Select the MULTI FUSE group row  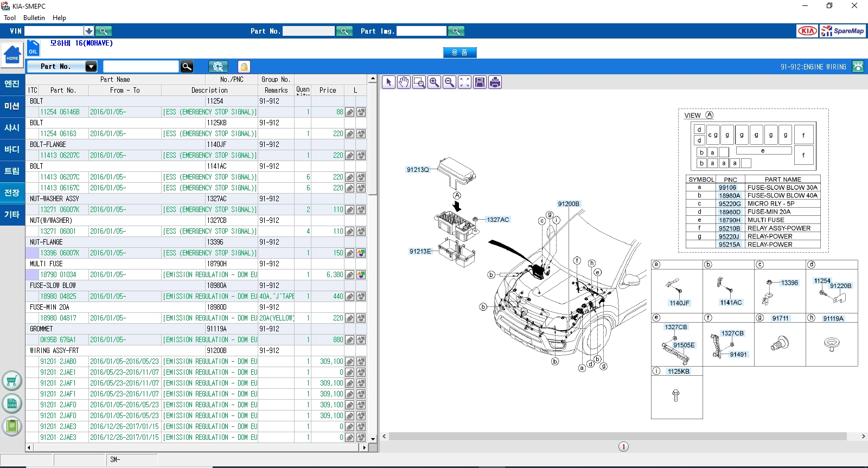click(x=196, y=264)
